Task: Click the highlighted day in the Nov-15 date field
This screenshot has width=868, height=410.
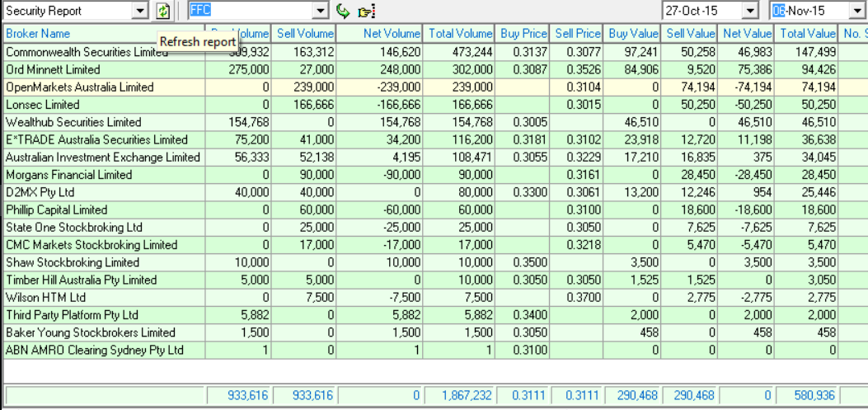Action: pyautogui.click(x=778, y=11)
